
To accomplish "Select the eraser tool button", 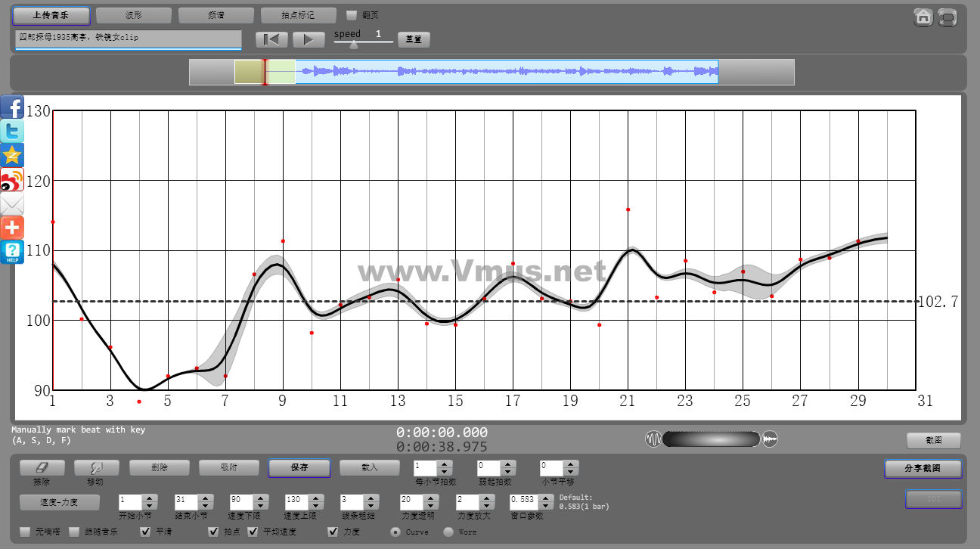I will 42,468.
